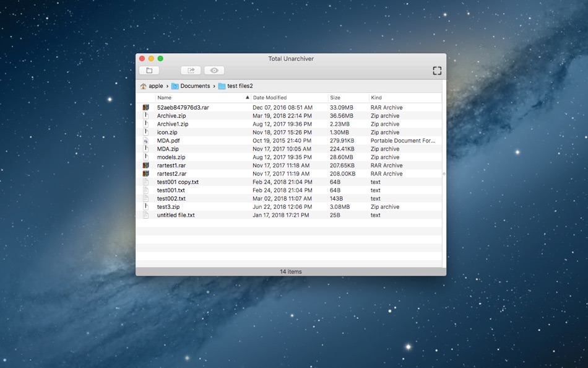Image resolution: width=588 pixels, height=368 pixels.
Task: Toggle the Quick Look eye preview button
Action: 214,71
